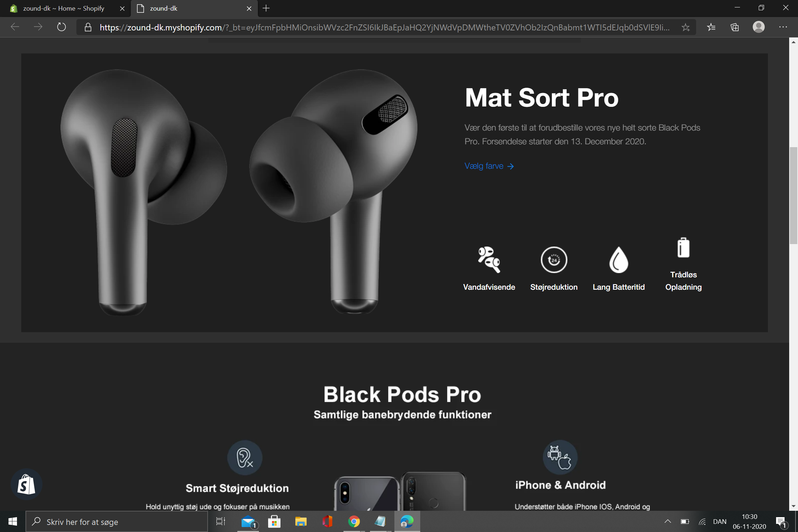Screen dimensions: 798x532
Task: Click the Windows taskbar search field
Action: click(x=117, y=522)
